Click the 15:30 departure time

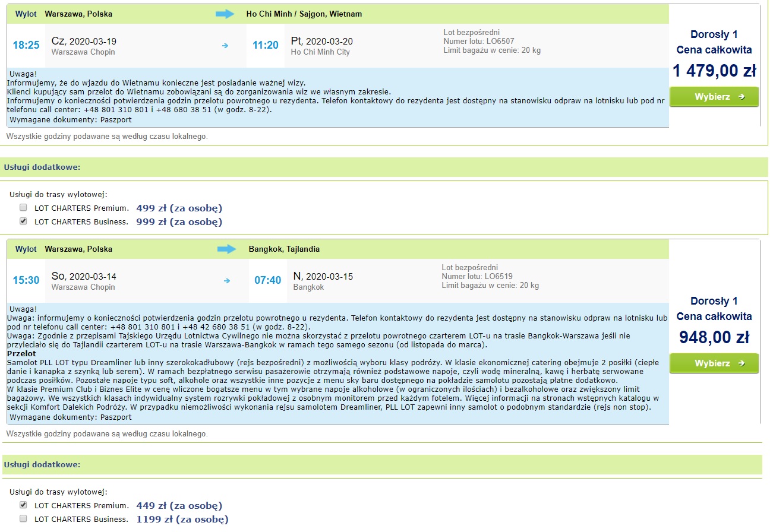point(26,280)
